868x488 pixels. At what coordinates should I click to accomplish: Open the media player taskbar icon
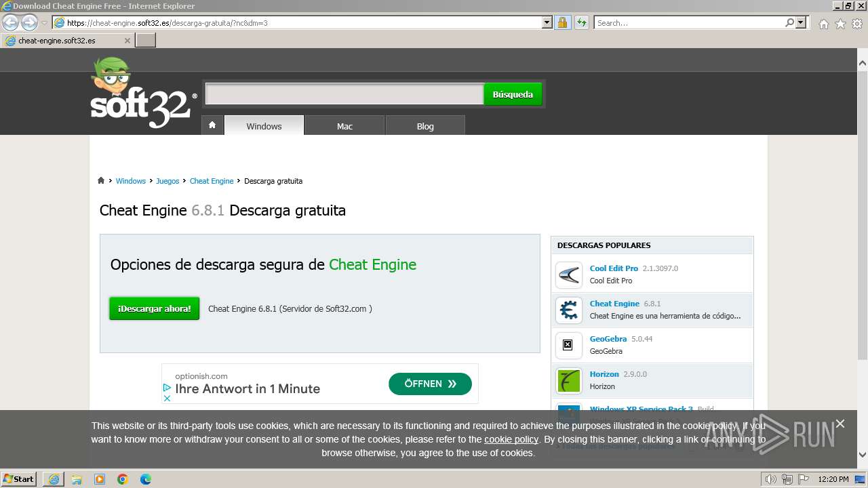[x=100, y=479]
